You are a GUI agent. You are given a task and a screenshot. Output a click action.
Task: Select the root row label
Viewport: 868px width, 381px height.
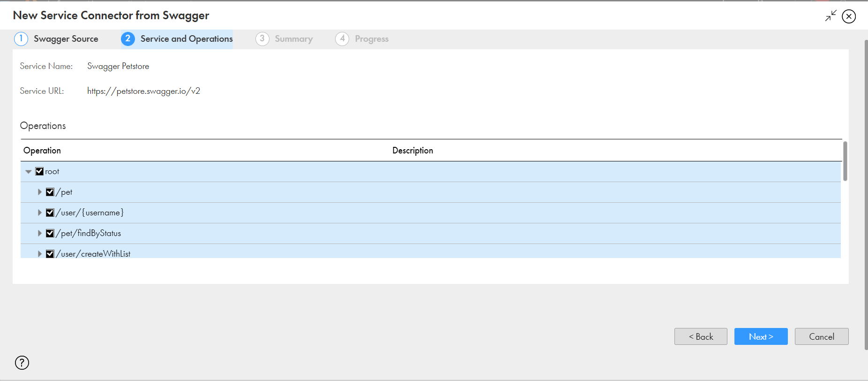point(52,172)
